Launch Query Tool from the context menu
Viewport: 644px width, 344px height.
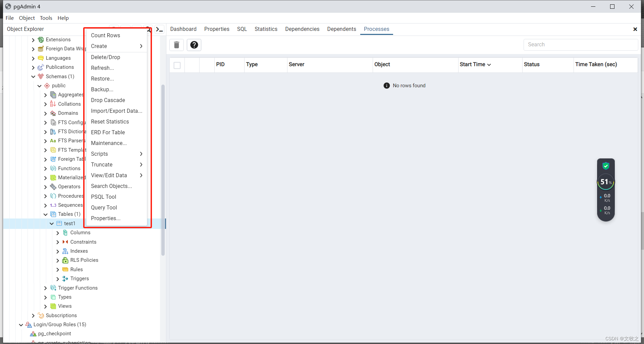104,207
